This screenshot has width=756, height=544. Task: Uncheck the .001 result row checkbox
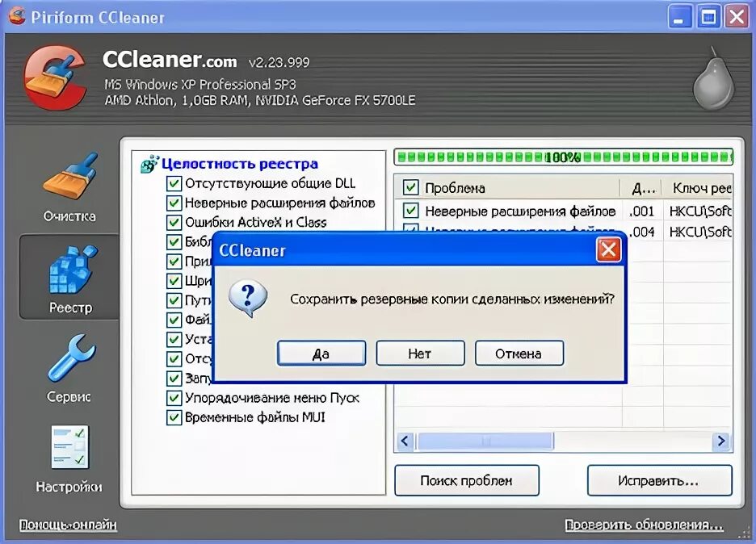click(x=411, y=211)
